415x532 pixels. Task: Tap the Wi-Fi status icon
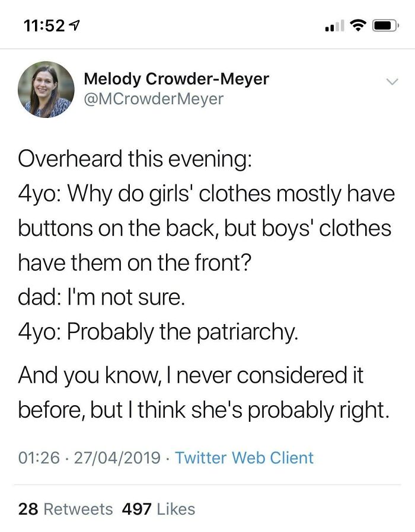359,25
